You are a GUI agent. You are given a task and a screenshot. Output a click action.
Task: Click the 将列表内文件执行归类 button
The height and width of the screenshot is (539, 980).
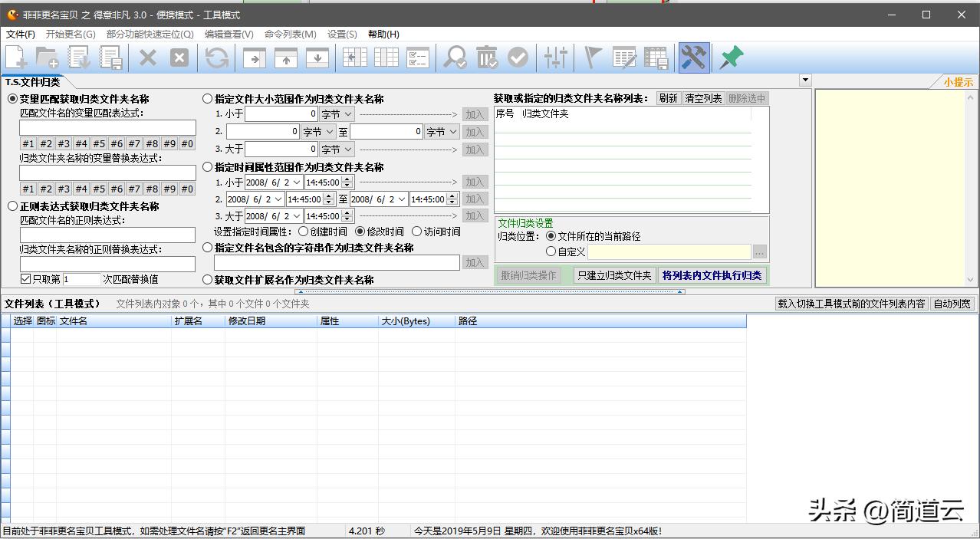click(712, 275)
